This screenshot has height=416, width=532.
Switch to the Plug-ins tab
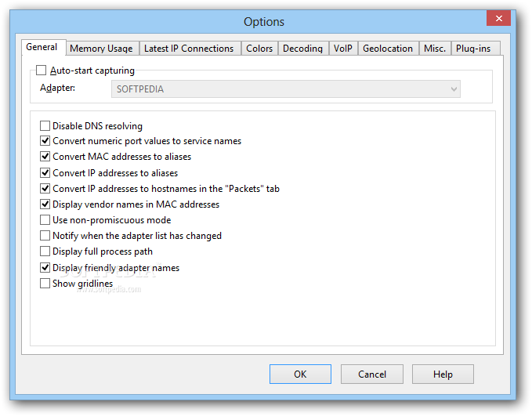click(473, 49)
